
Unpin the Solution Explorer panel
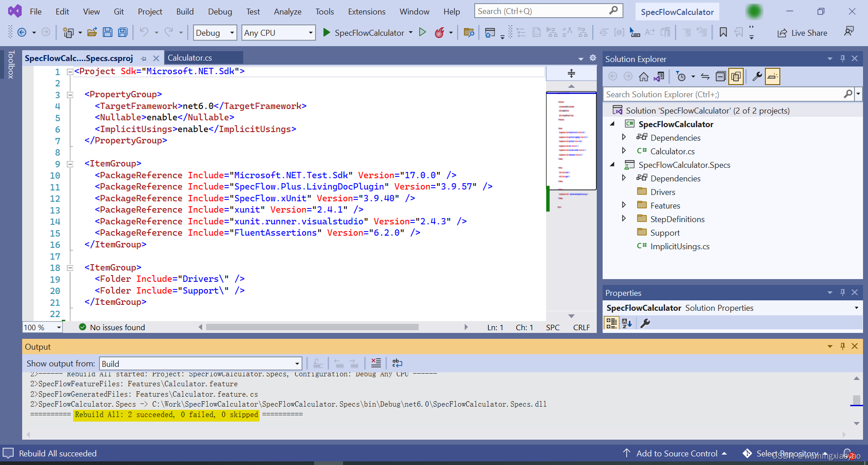842,58
